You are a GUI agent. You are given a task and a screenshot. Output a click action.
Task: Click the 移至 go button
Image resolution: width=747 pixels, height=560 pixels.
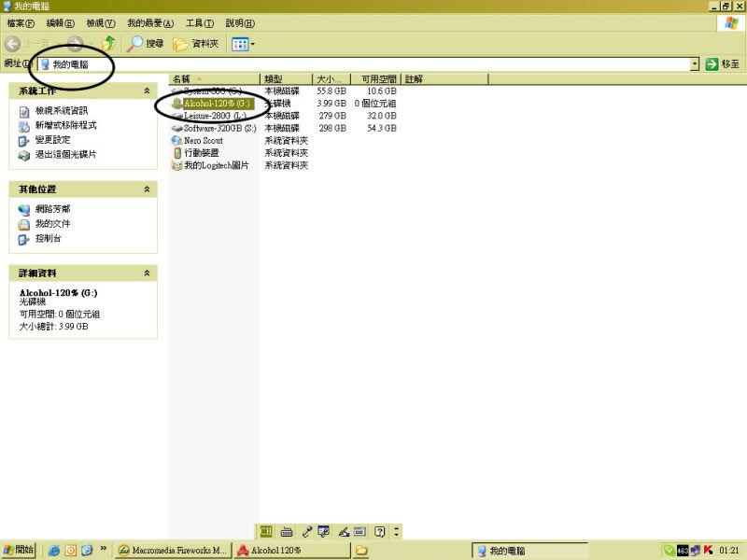pos(723,63)
